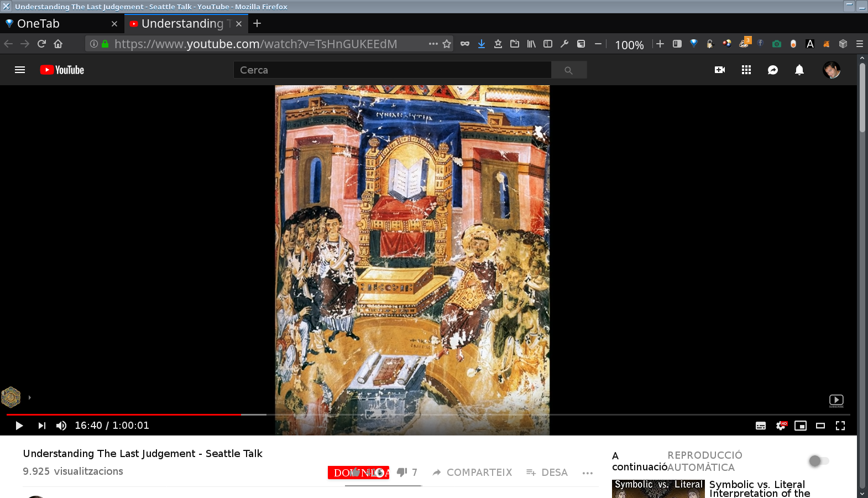Click the channel logo card at video bottom-left

point(11,397)
